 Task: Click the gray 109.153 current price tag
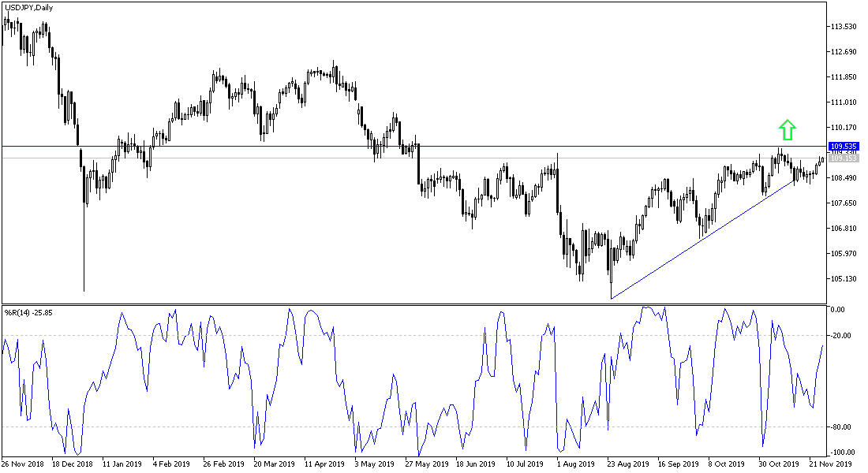point(844,157)
